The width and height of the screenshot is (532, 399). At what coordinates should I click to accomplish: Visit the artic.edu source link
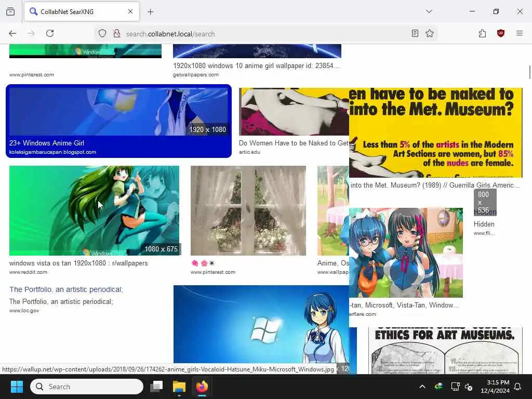249,152
